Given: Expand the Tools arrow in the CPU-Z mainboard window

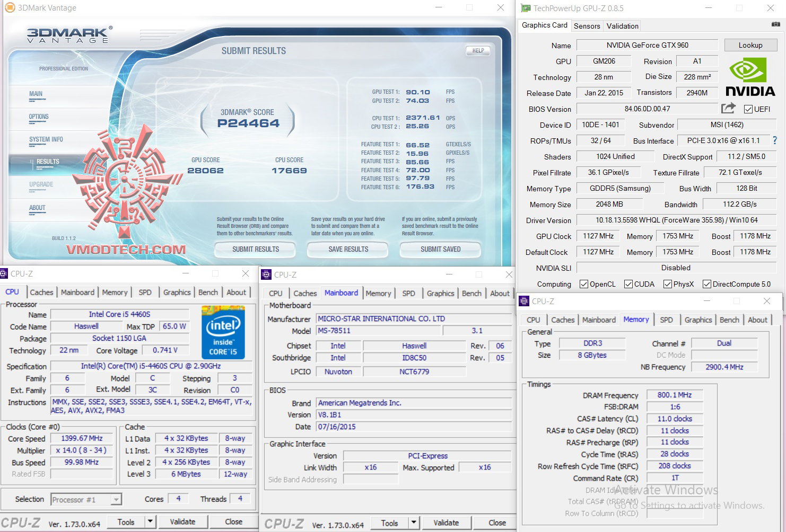Looking at the screenshot, I should pyautogui.click(x=414, y=523).
